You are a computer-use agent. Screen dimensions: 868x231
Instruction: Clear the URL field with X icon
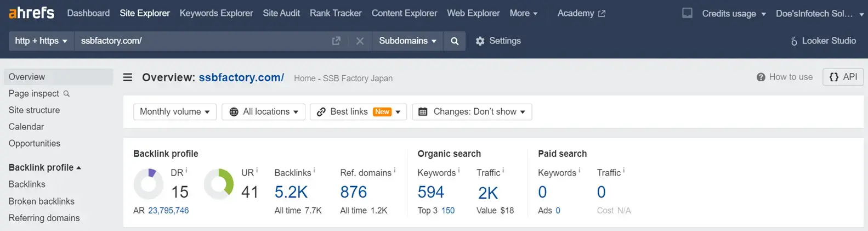click(x=360, y=41)
